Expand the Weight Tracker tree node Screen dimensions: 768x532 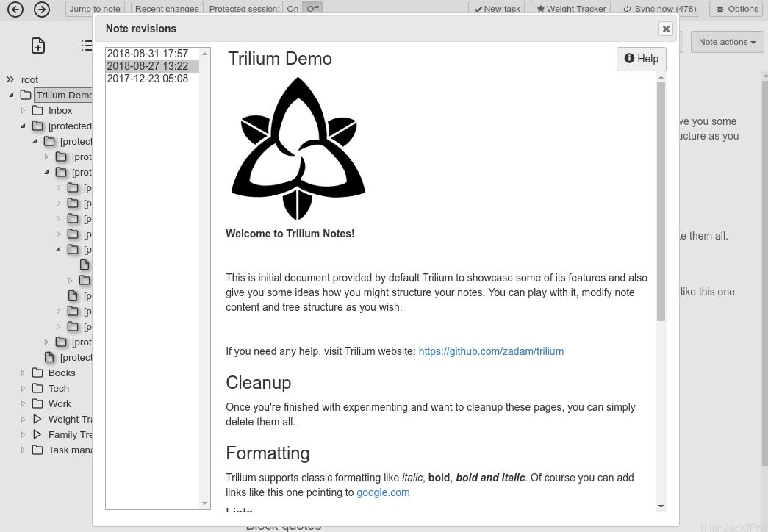point(23,420)
